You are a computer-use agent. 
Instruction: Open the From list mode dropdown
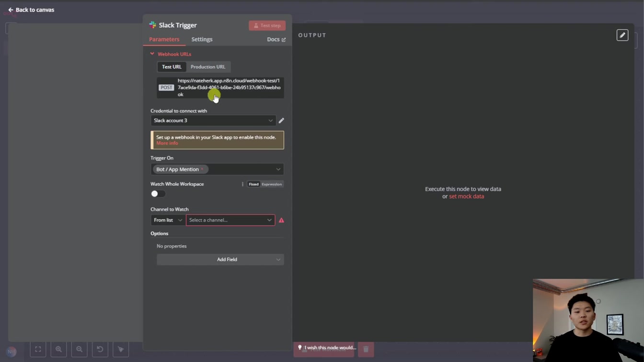(x=168, y=220)
